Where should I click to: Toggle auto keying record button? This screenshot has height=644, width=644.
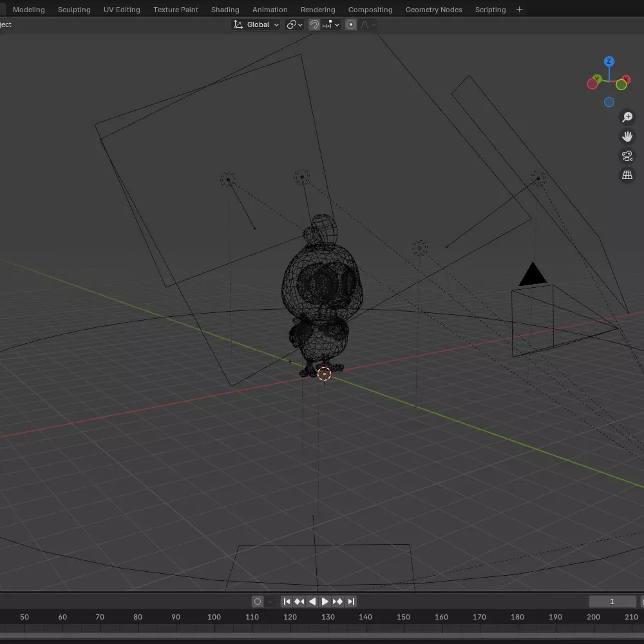(x=258, y=601)
